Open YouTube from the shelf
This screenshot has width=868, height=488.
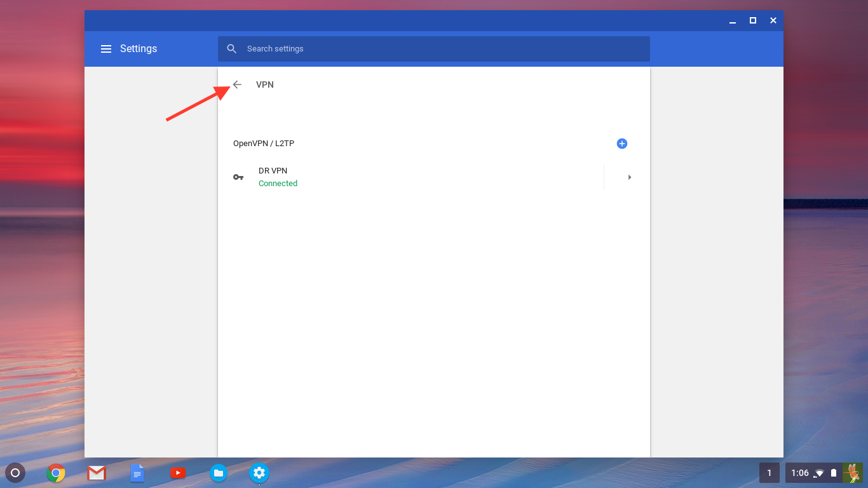coord(177,473)
